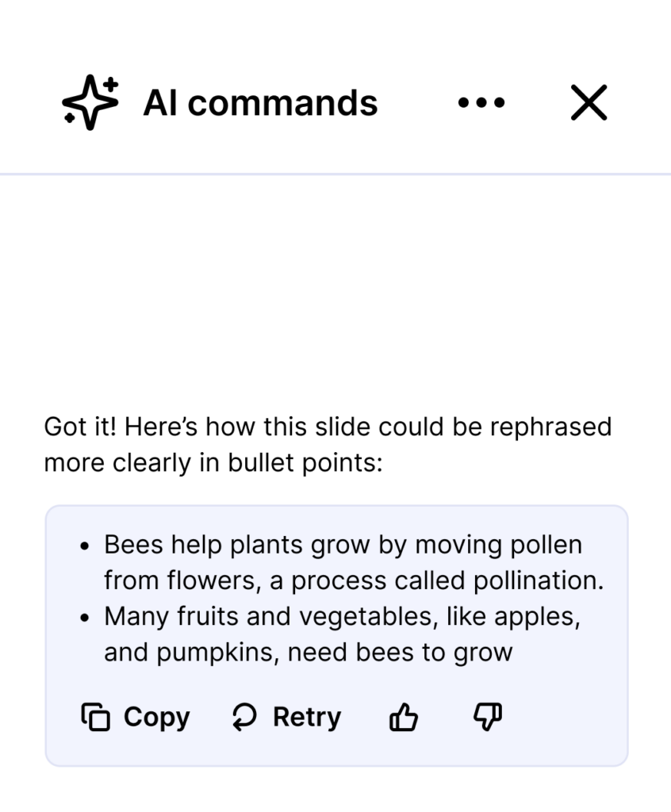Click the Retry refresh-arrow icon
671x812 pixels.
(x=243, y=716)
